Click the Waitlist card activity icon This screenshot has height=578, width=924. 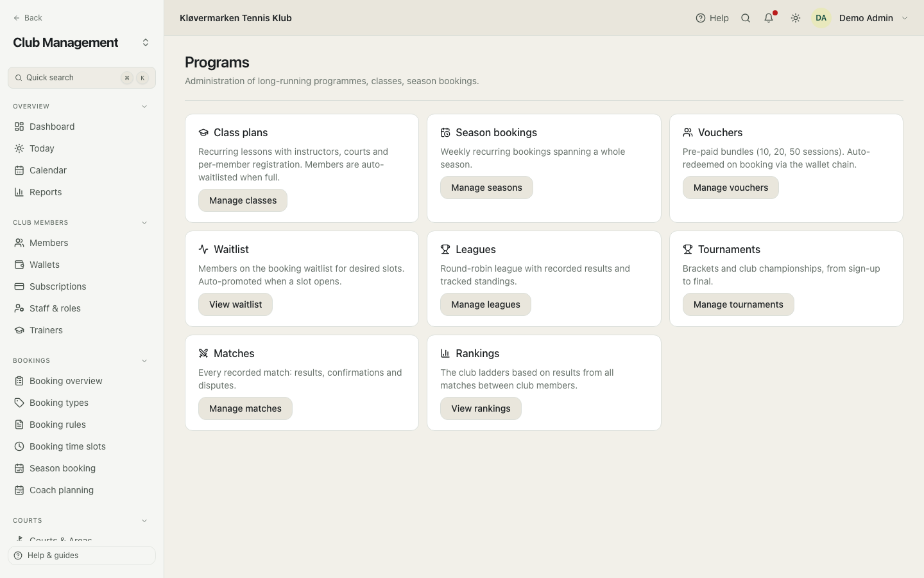coord(203,249)
